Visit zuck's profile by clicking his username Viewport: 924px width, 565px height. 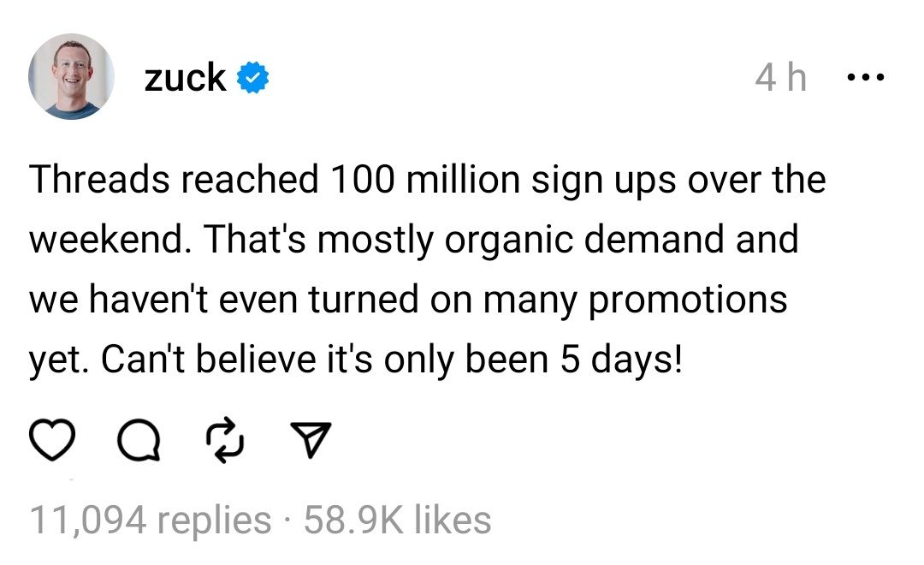tap(182, 76)
